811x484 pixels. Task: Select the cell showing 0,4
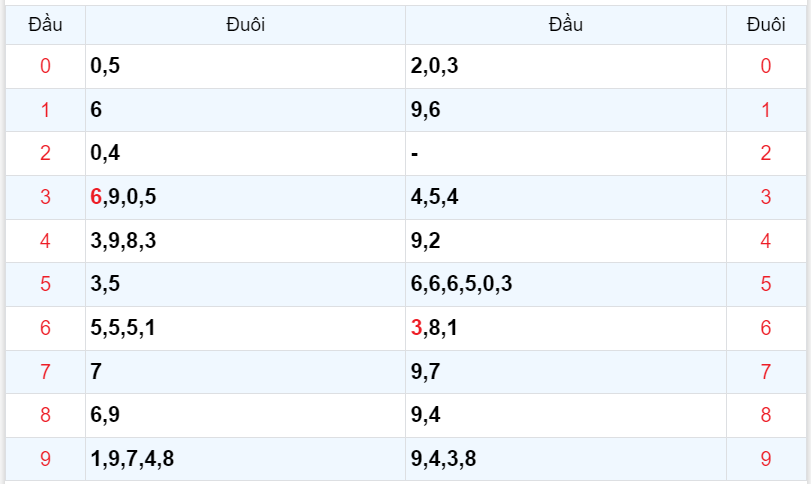pos(105,153)
